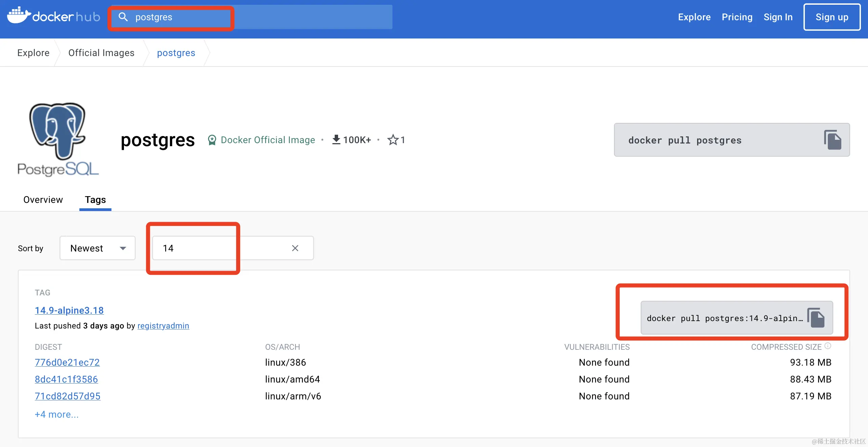Click the Docker Official Image badge icon
Image resolution: width=868 pixels, height=447 pixels.
[212, 140]
